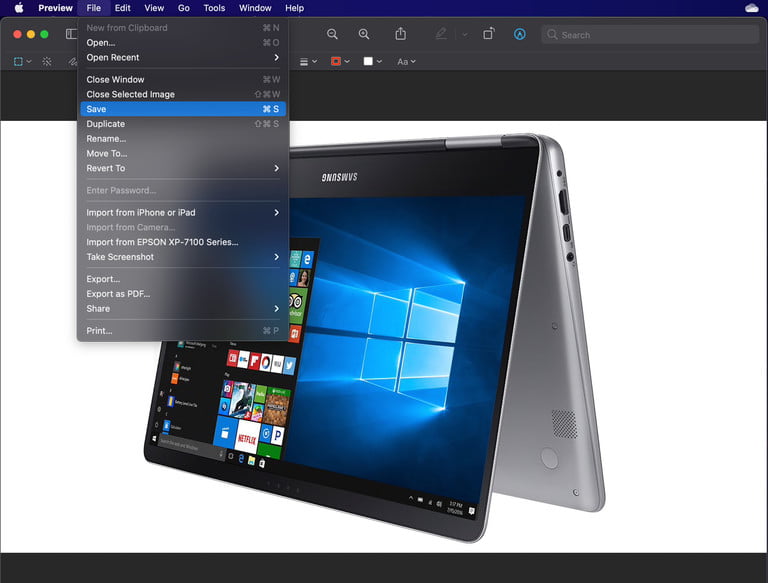Open the Preview app menu
The width and height of the screenshot is (768, 583).
[55, 8]
